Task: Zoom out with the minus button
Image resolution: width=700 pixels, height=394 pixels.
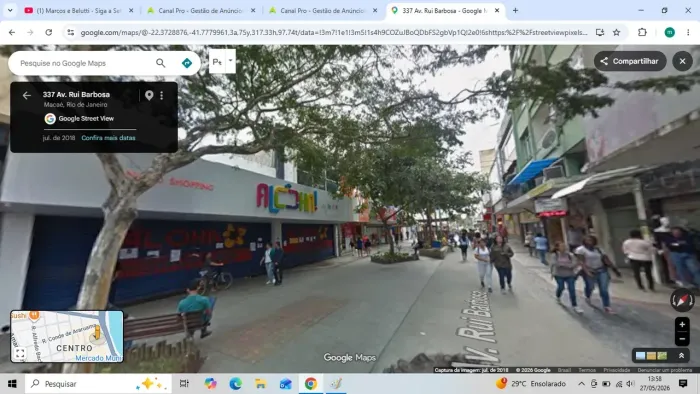Action: pyautogui.click(x=682, y=339)
